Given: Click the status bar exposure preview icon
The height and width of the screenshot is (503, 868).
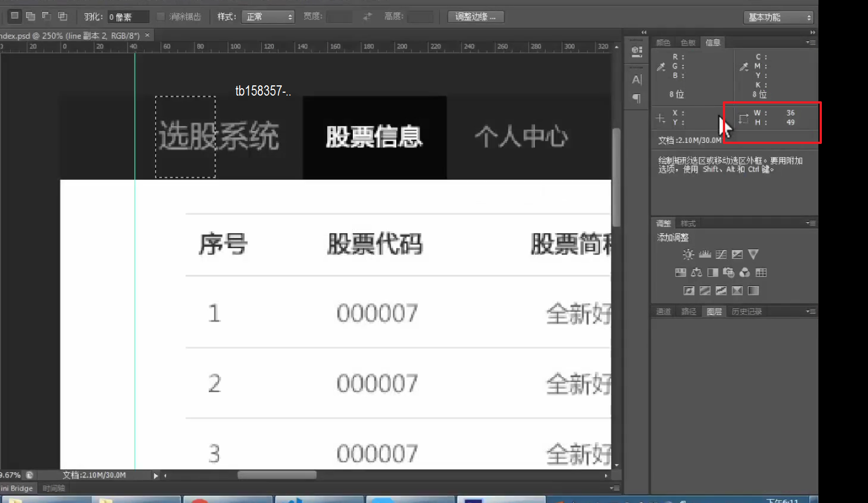Looking at the screenshot, I should pos(30,475).
